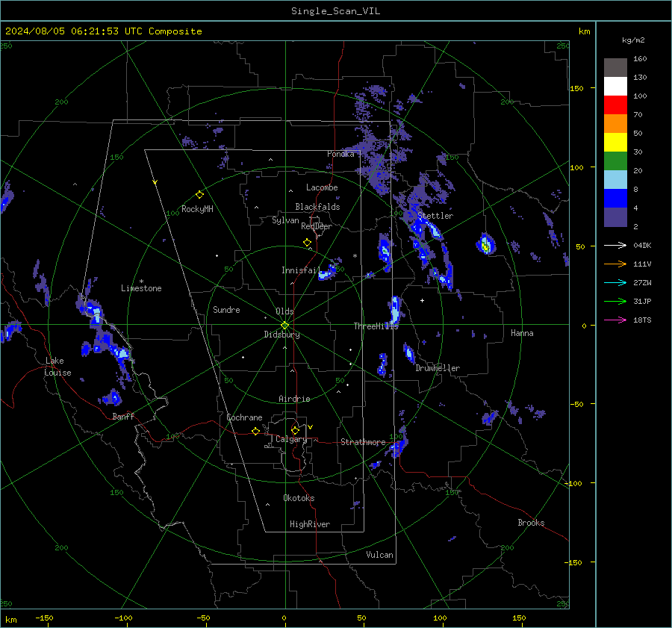Click the RedDeer city label
The image size is (672, 628).
(317, 226)
